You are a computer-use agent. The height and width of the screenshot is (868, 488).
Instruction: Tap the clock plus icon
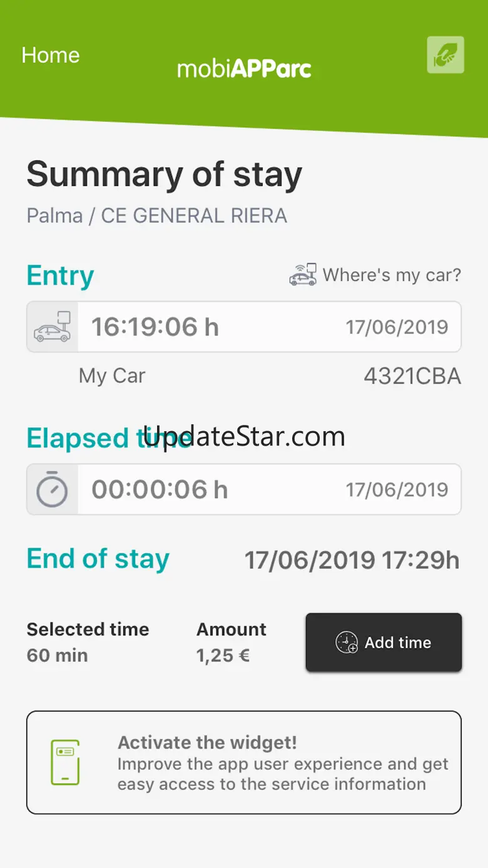pos(347,643)
